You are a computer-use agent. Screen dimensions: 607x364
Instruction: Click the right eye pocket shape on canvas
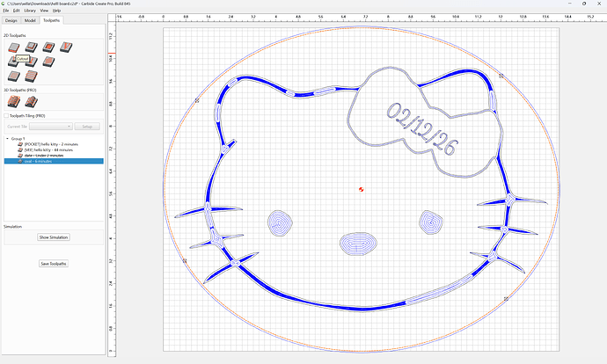[x=431, y=222]
